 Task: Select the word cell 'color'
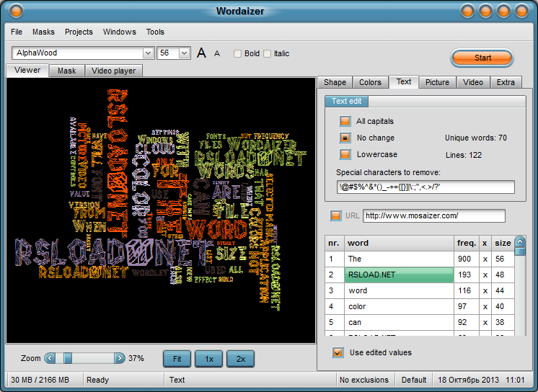pyautogui.click(x=399, y=306)
